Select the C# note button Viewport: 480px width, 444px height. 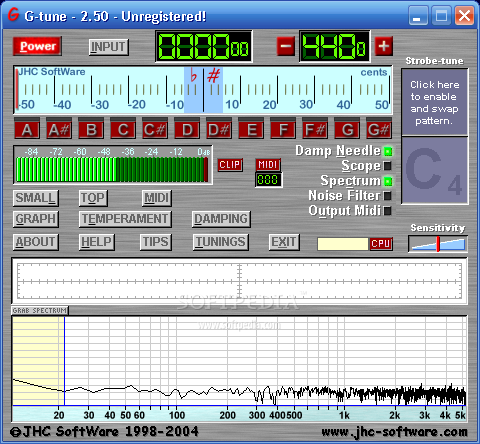point(155,130)
